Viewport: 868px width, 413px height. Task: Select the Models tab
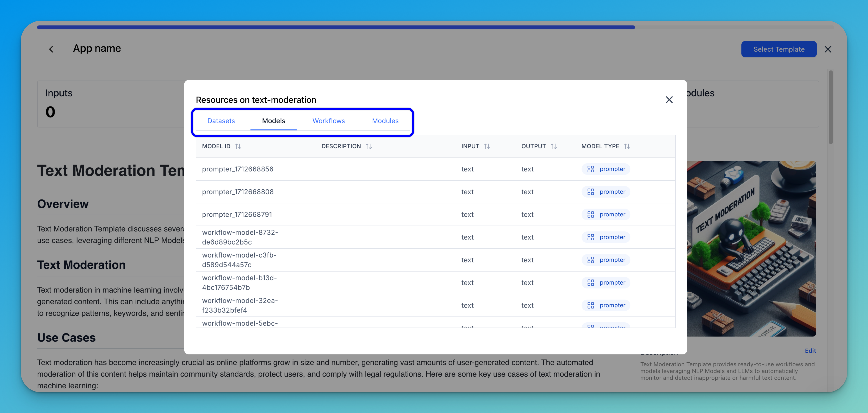pyautogui.click(x=273, y=121)
